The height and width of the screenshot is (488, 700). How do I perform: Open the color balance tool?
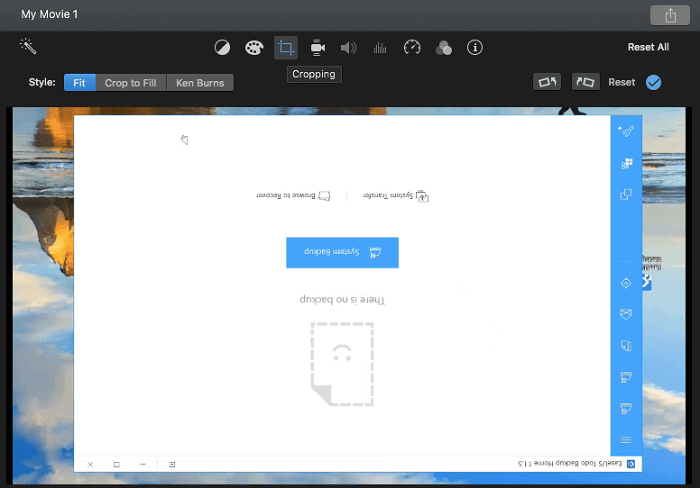click(x=222, y=47)
